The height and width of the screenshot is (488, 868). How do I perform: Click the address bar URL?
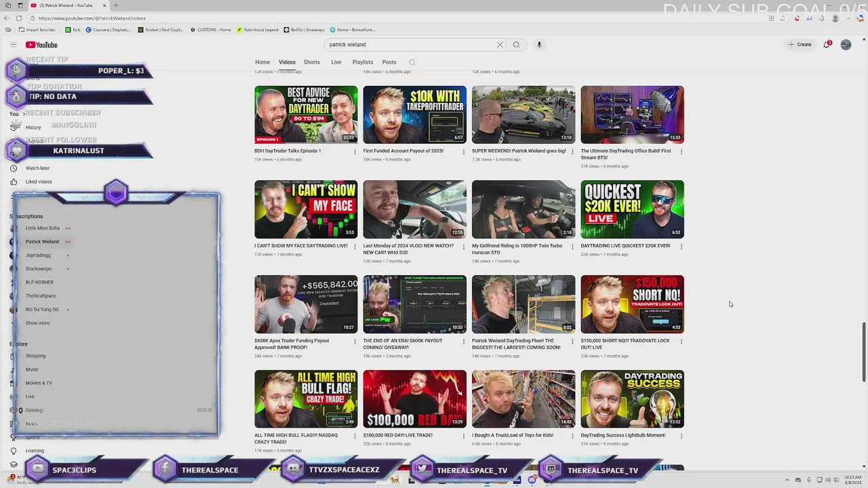click(x=92, y=18)
